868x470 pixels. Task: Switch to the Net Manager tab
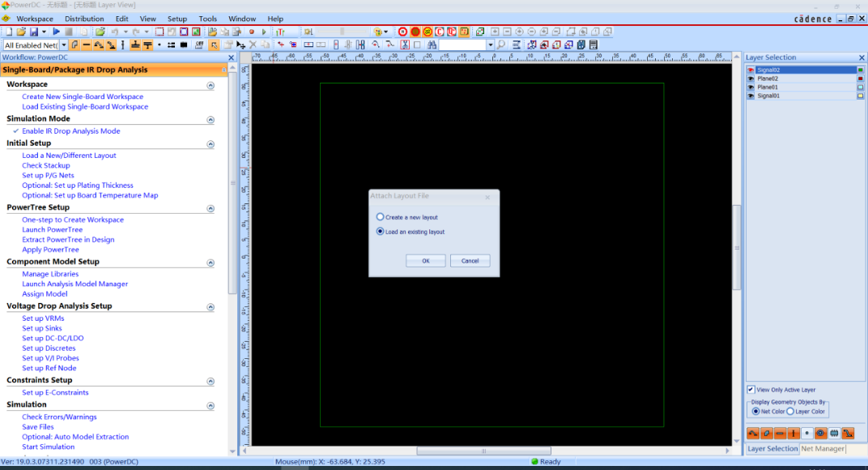coord(823,448)
